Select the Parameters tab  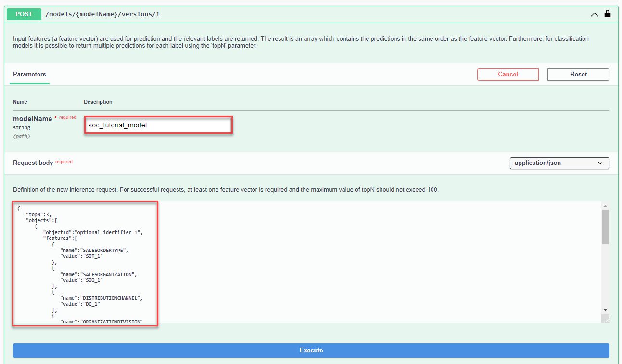click(29, 75)
